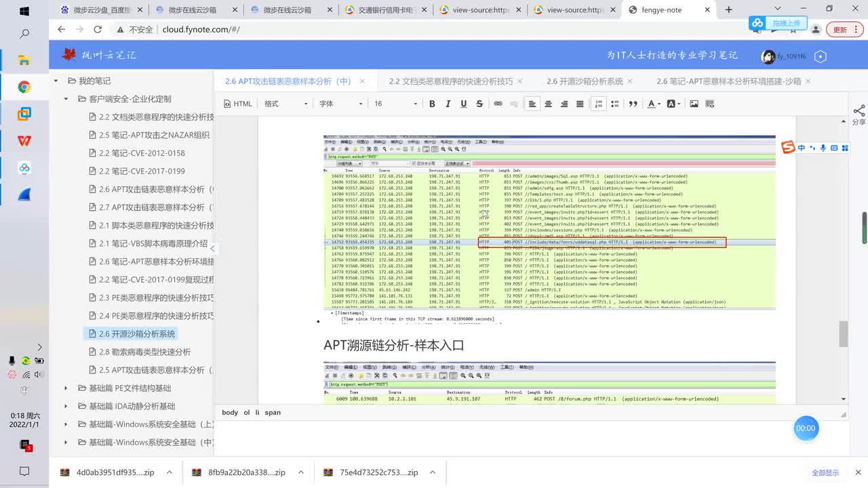Screen dimensions: 868x488
Task: Open note 2.8 勒索病毒类型快速分析
Action: (144, 352)
